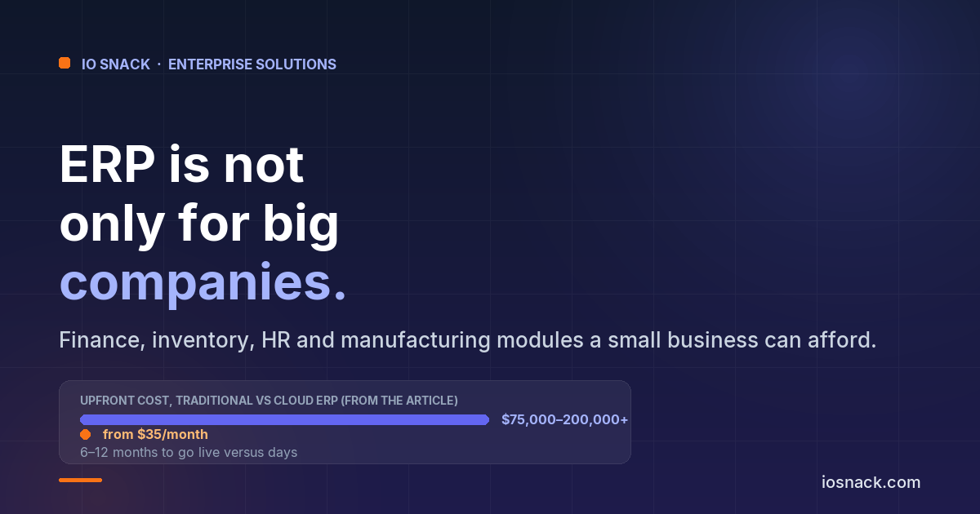This screenshot has width=980, height=514.
Task: Click the "$75,000–200,000+" cost value
Action: [x=564, y=419]
